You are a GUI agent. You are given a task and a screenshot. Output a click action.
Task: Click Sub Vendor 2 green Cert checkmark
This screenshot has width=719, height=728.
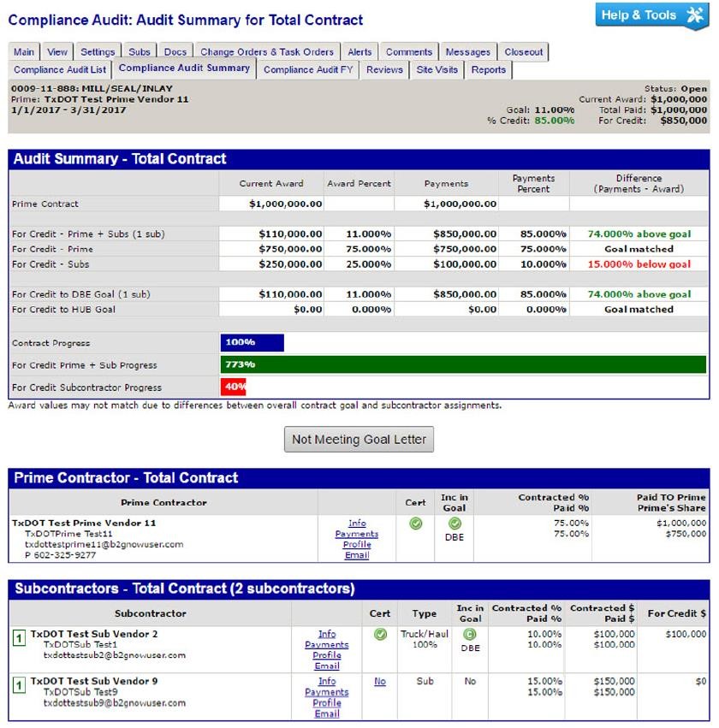[x=380, y=635]
